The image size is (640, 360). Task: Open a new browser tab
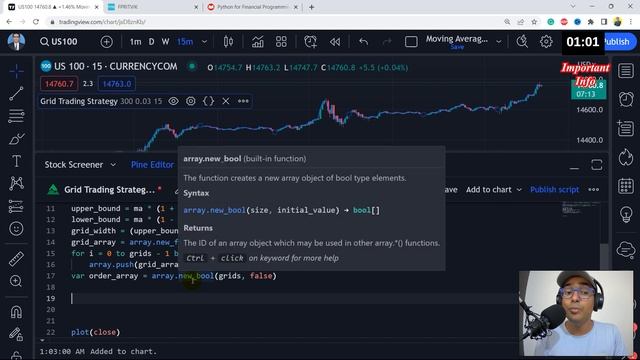tap(311, 7)
